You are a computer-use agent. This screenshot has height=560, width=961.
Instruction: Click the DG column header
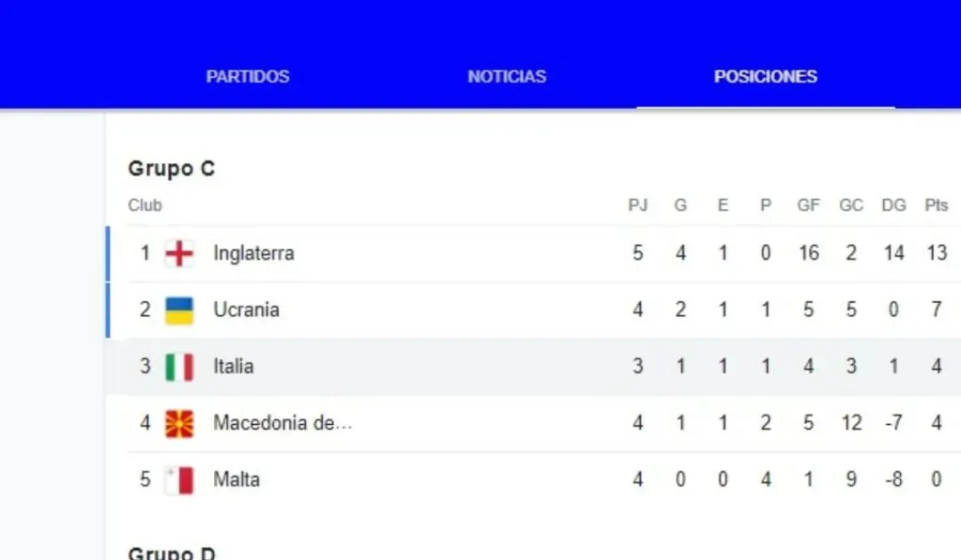point(893,205)
